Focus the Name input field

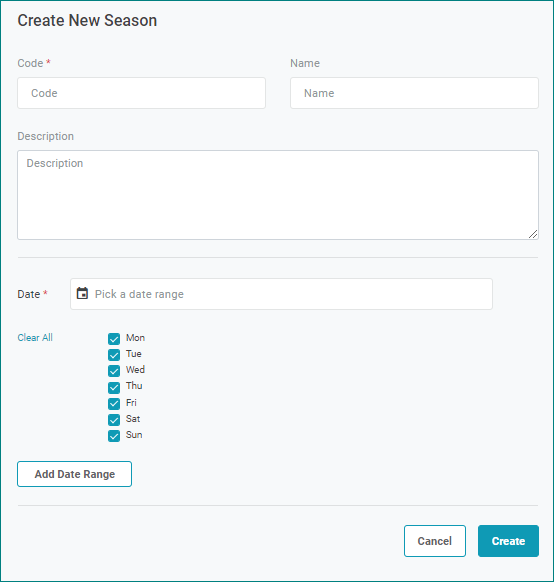click(x=414, y=93)
